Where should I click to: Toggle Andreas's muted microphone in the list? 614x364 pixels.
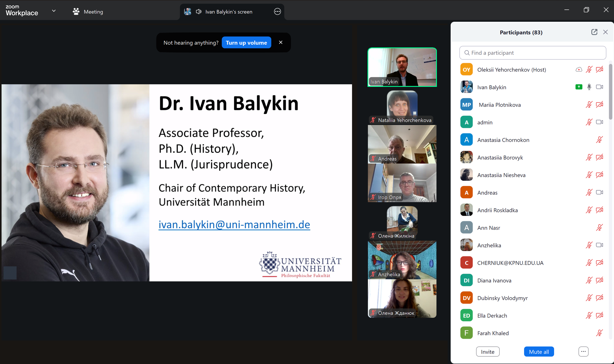tap(589, 192)
